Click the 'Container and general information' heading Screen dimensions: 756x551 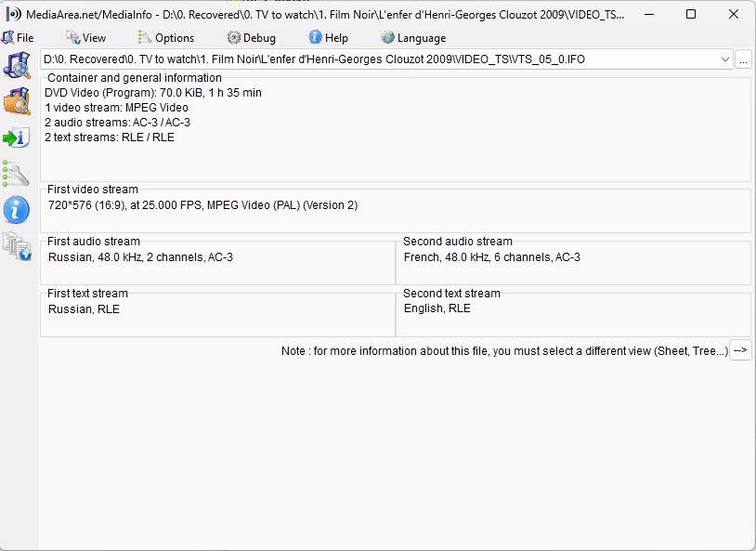[135, 78]
